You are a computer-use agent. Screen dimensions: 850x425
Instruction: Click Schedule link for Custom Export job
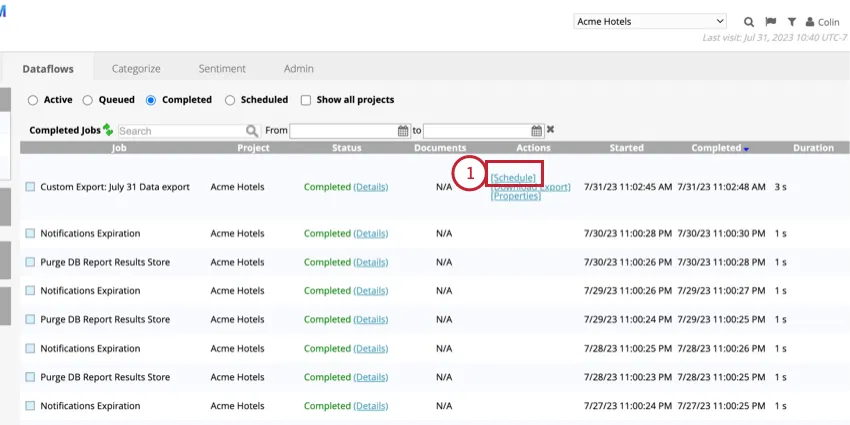coord(513,177)
